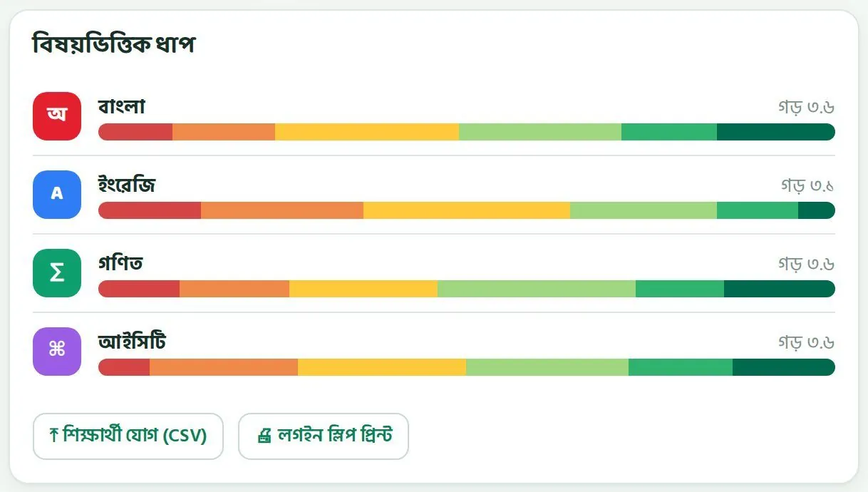Select লগইন স্লিপ প্রিন্ট button
Viewport: 868px width, 492px height.
(324, 436)
